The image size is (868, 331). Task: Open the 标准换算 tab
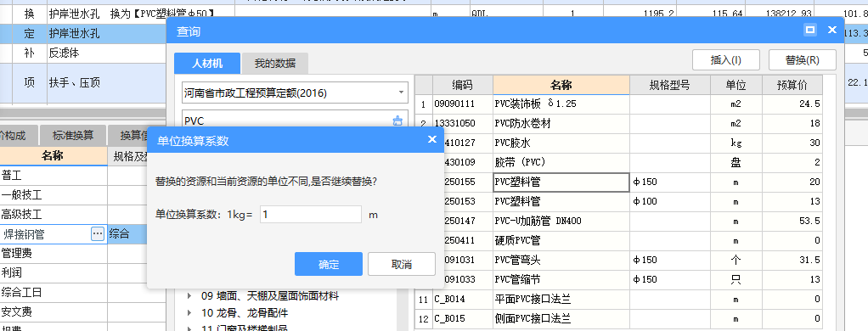[72, 135]
